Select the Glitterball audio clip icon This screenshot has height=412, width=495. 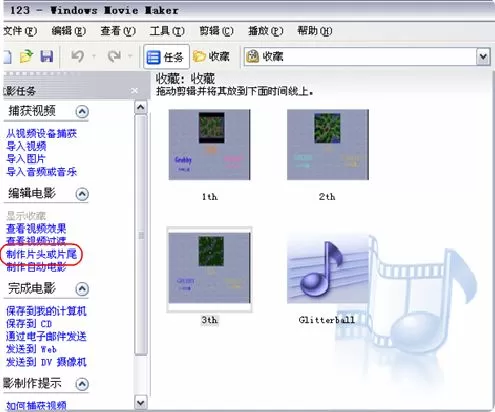pos(328,269)
